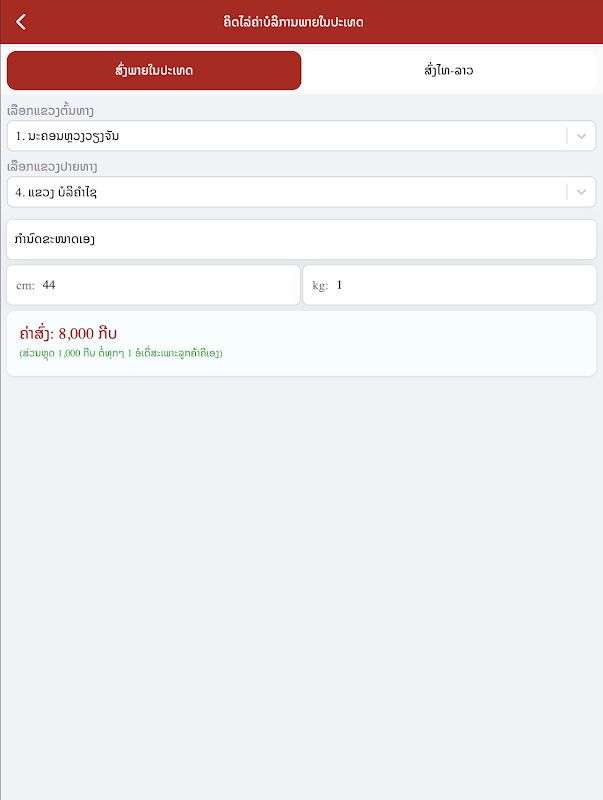The height and width of the screenshot is (800, 603).
Task: Click the cm: unit label
Action: [26, 286]
